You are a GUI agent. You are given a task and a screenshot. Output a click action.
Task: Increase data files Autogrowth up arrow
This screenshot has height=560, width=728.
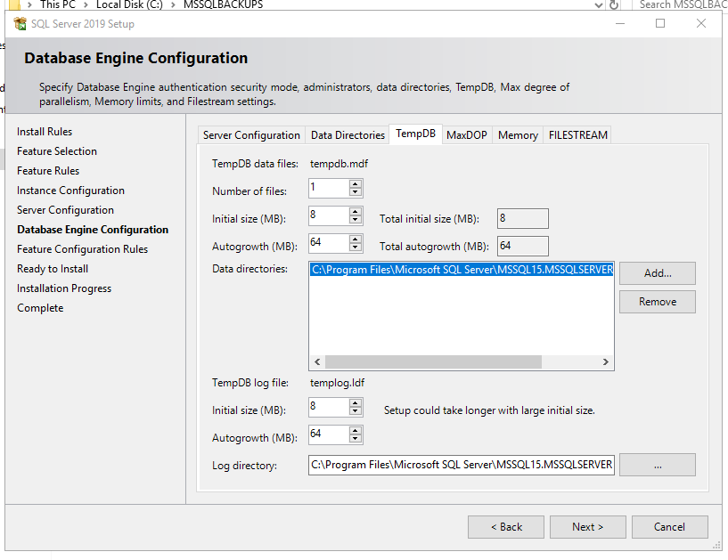click(356, 239)
